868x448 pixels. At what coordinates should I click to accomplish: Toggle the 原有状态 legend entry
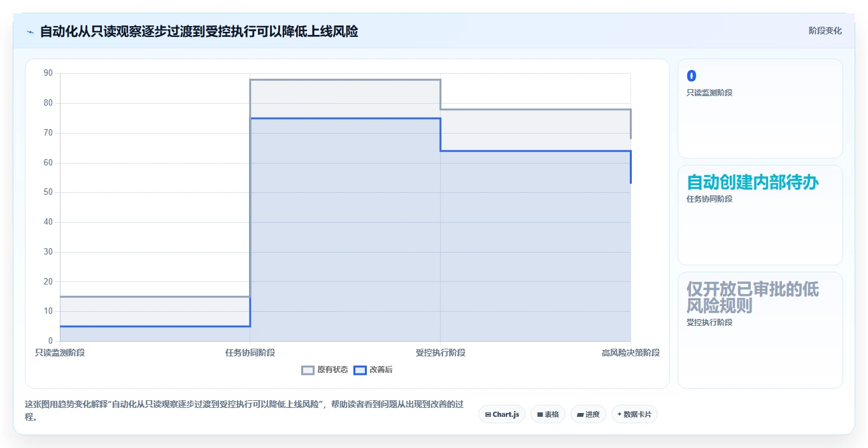(x=325, y=370)
